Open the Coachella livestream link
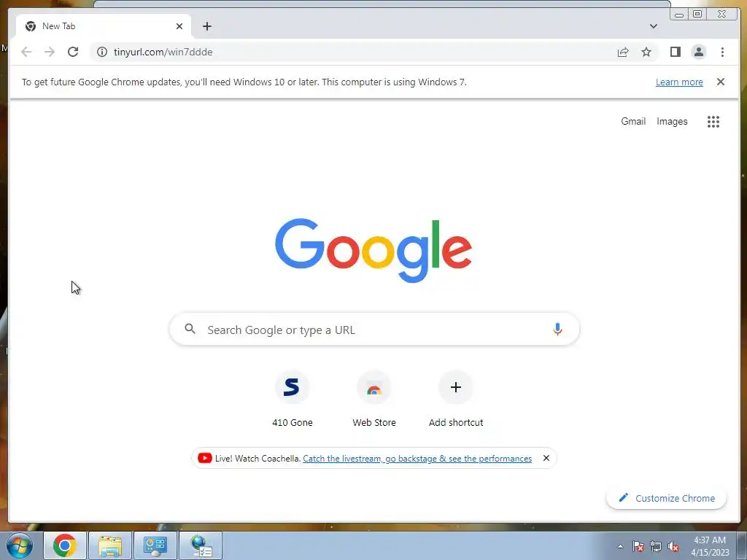747x560 pixels. 417,459
